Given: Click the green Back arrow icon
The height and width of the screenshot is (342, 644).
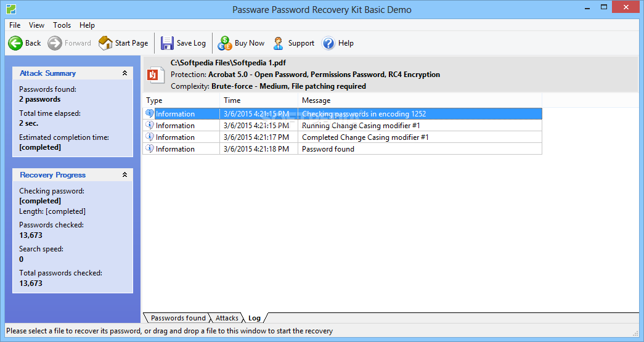Looking at the screenshot, I should pos(15,43).
